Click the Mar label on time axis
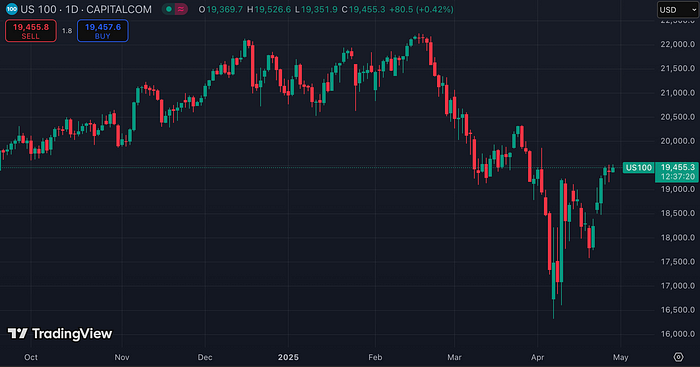Screen dimensions: 700x367 click(x=454, y=357)
